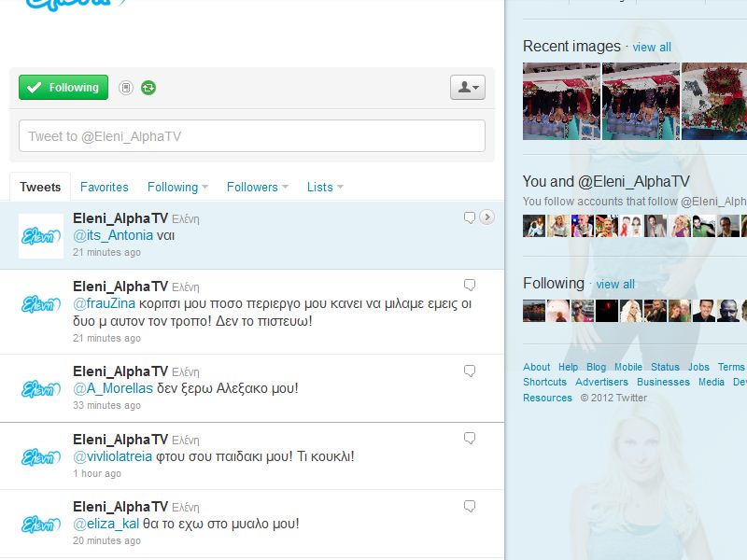Click tweet text 'δεν ξερω Αλεξακο μου!'
This screenshot has height=560, width=747.
pos(228,388)
